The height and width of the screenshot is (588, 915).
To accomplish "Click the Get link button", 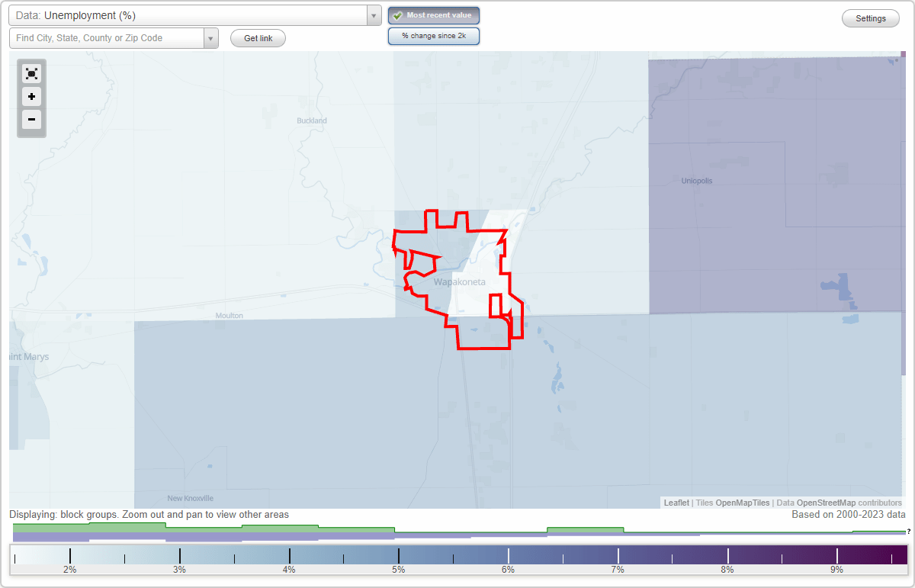I will click(x=258, y=38).
